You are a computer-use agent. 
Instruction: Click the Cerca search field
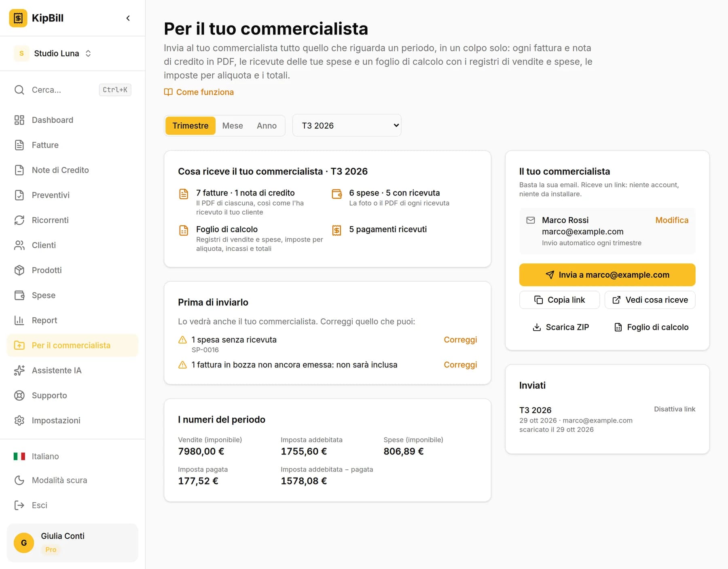coord(73,90)
